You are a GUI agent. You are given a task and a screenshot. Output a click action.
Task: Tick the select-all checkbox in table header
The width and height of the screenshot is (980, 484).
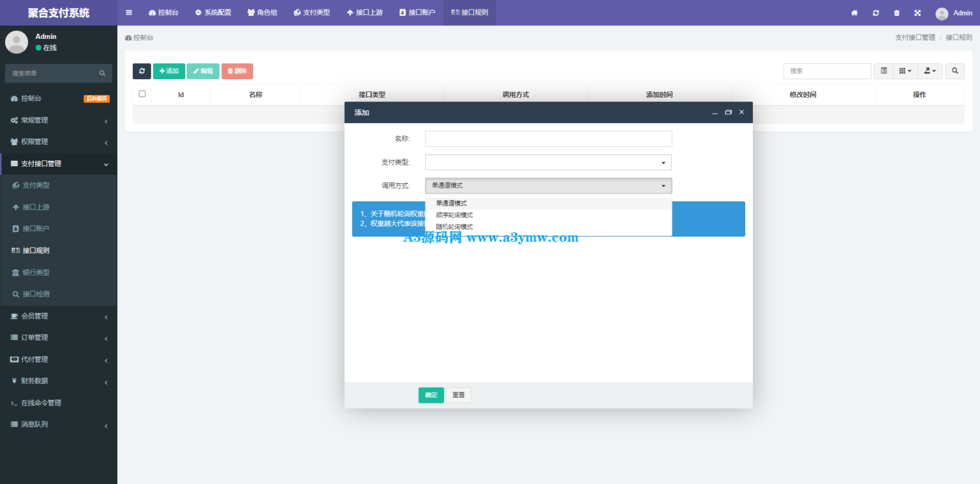coord(142,94)
